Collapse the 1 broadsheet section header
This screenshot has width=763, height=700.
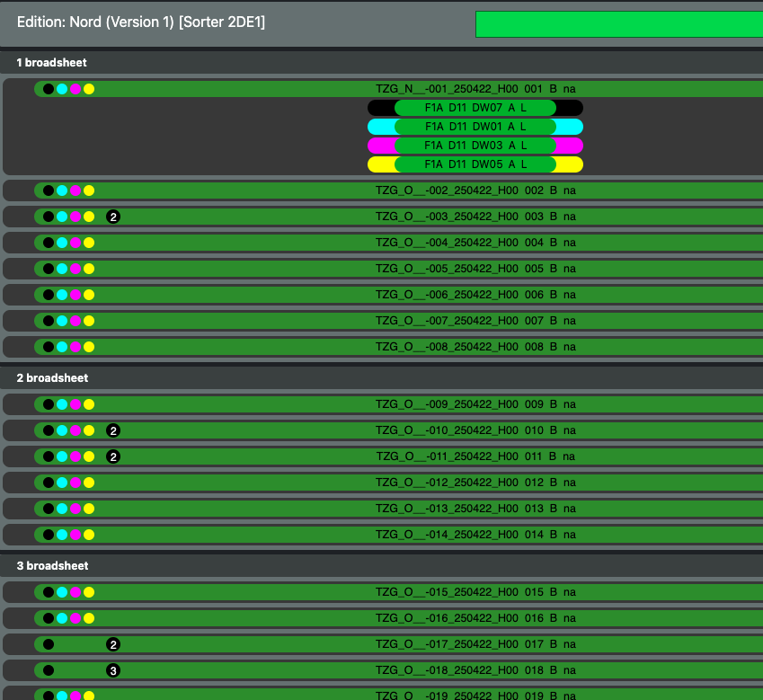tap(52, 63)
